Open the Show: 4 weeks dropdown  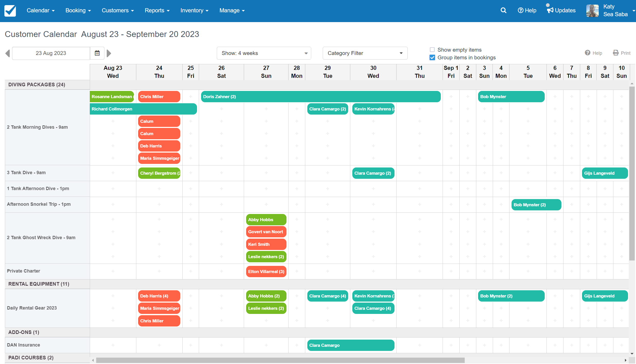pyautogui.click(x=264, y=53)
